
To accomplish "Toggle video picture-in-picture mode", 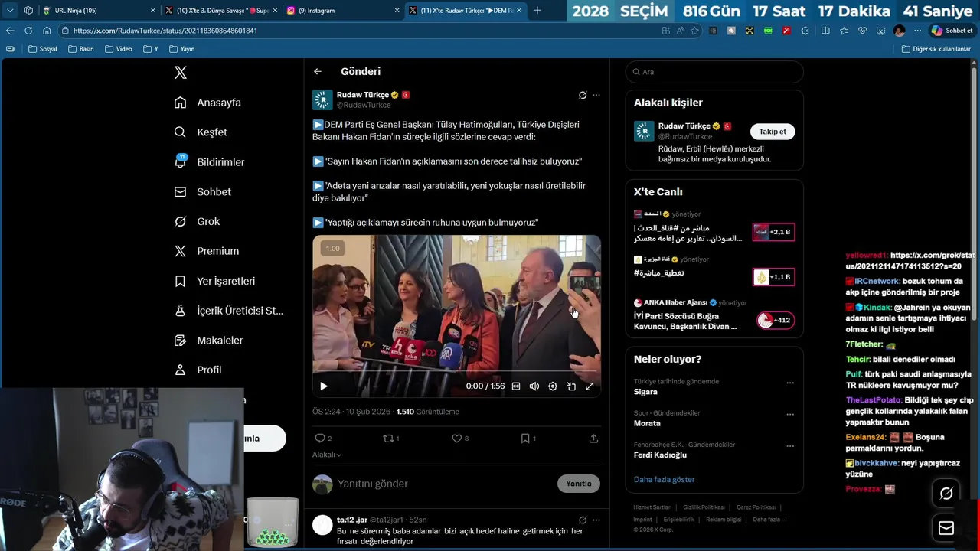I will click(x=571, y=386).
